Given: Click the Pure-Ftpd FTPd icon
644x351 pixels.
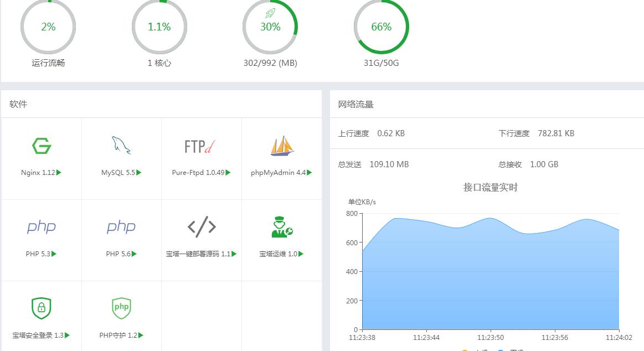Looking at the screenshot, I should click(x=201, y=145).
